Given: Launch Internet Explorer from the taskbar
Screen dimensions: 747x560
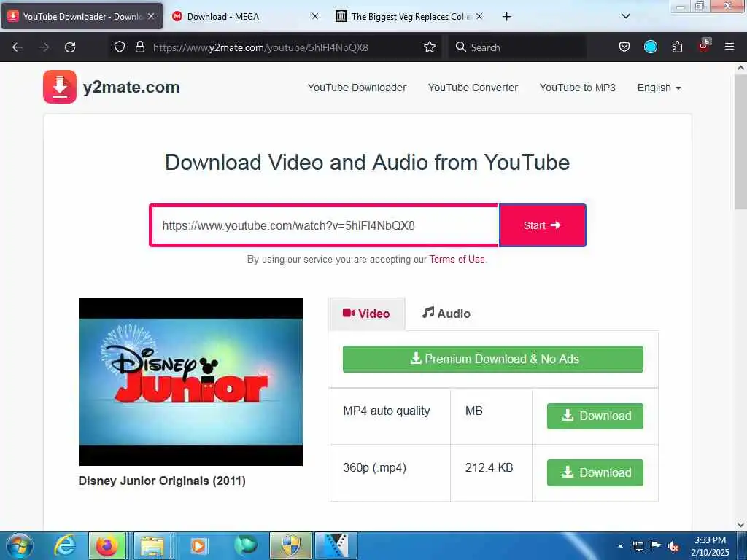Looking at the screenshot, I should (x=65, y=545).
